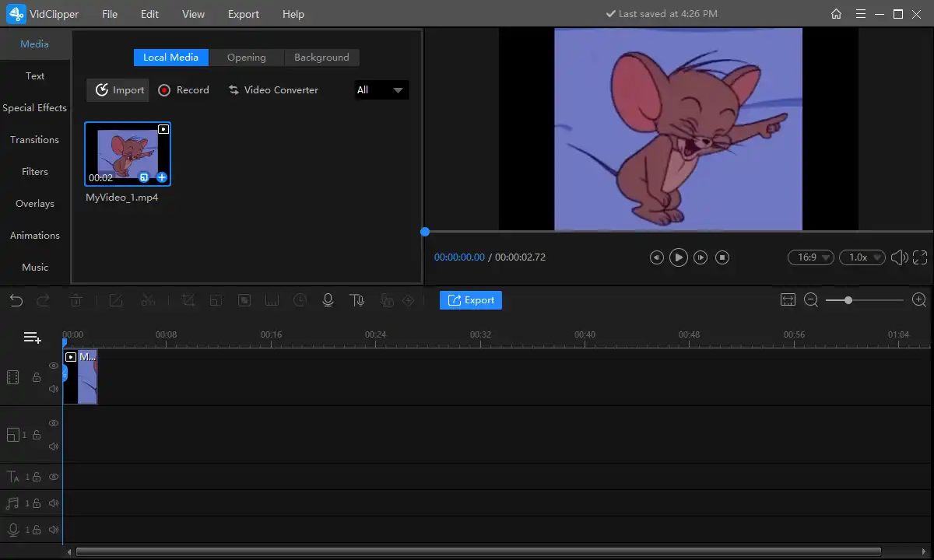Mute the picture-in-picture track audio
This screenshot has width=934, height=560.
coord(54,446)
